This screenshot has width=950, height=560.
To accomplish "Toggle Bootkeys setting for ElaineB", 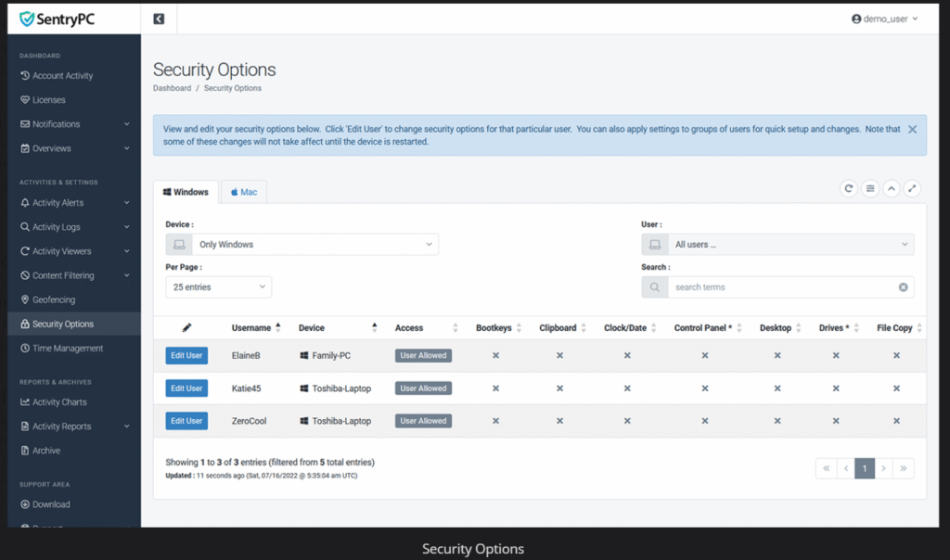I will click(495, 355).
